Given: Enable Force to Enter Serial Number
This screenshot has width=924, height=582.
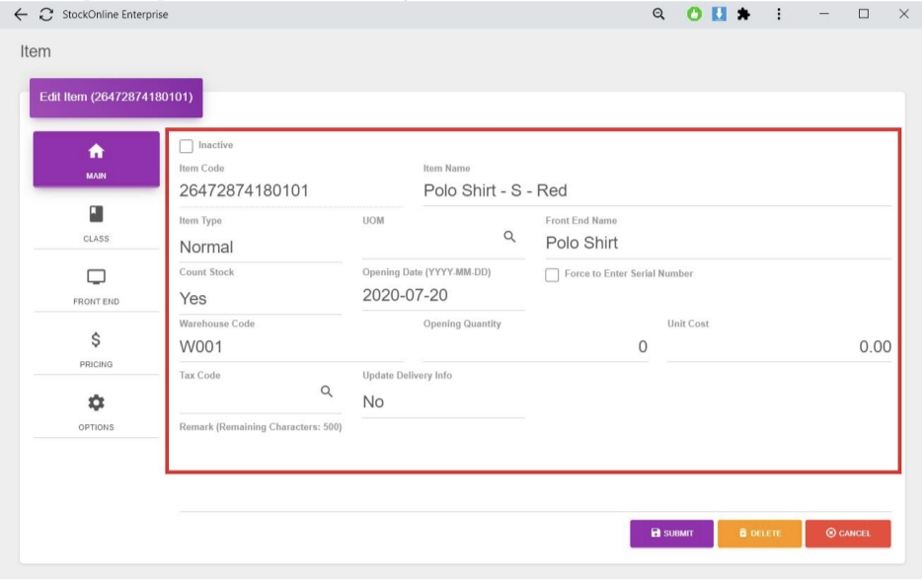Looking at the screenshot, I should click(x=553, y=274).
